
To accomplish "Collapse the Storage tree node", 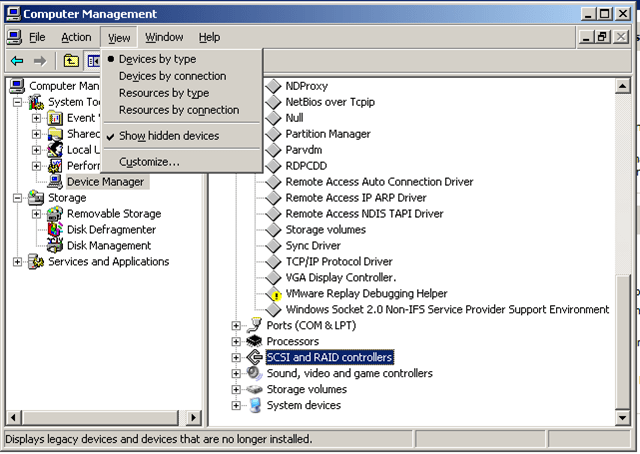I will [18, 198].
